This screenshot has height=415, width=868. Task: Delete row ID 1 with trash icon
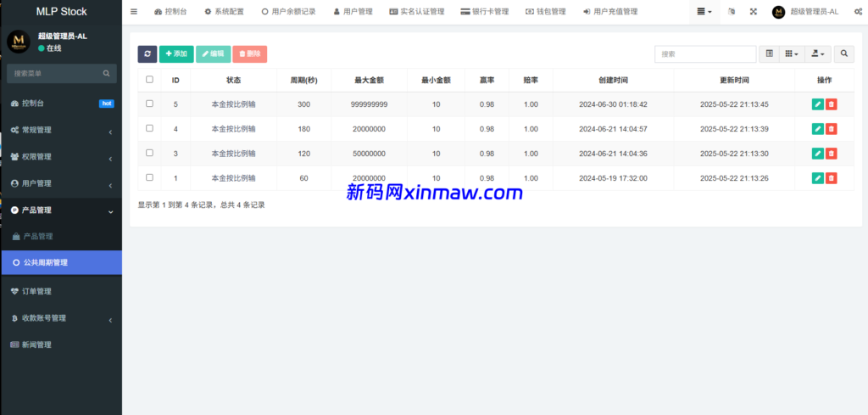831,178
